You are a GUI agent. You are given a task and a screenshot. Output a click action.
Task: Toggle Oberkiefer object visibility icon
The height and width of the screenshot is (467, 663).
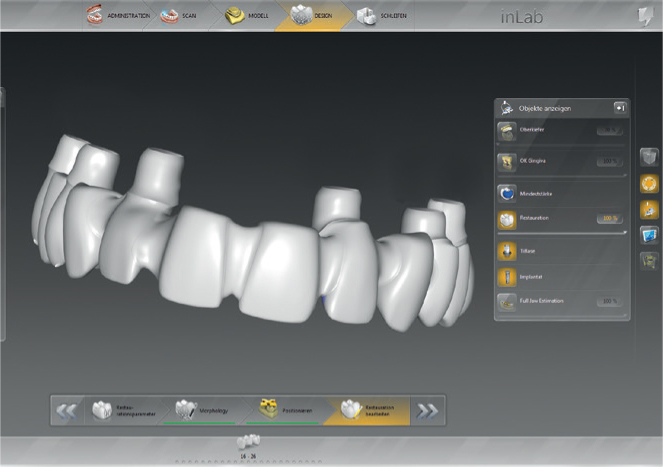point(507,130)
